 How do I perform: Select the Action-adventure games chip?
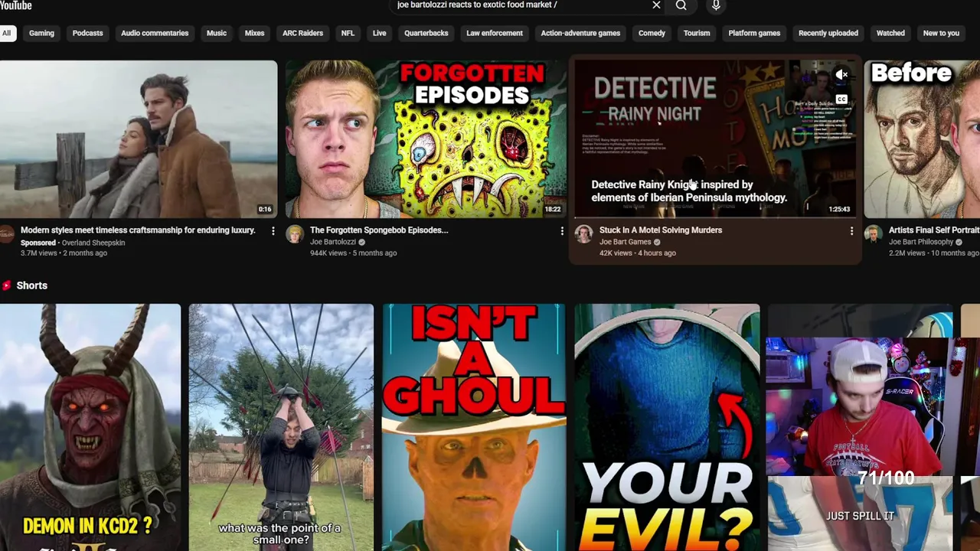pyautogui.click(x=580, y=33)
